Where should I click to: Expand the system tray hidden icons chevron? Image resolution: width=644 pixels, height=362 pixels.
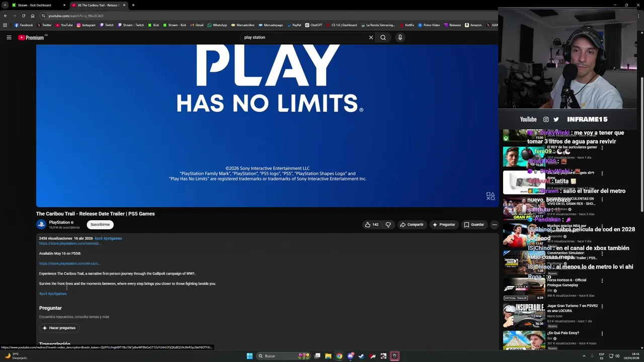coord(584,356)
